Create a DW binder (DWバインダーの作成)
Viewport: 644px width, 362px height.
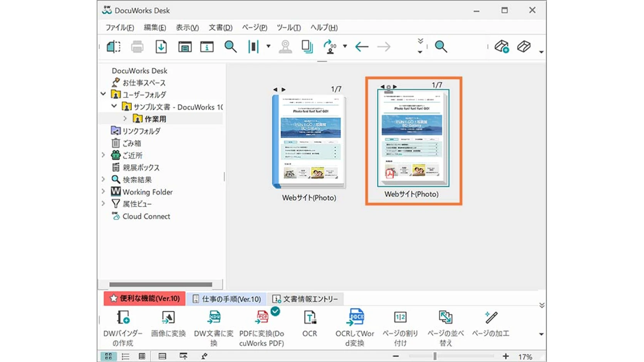pos(123,328)
